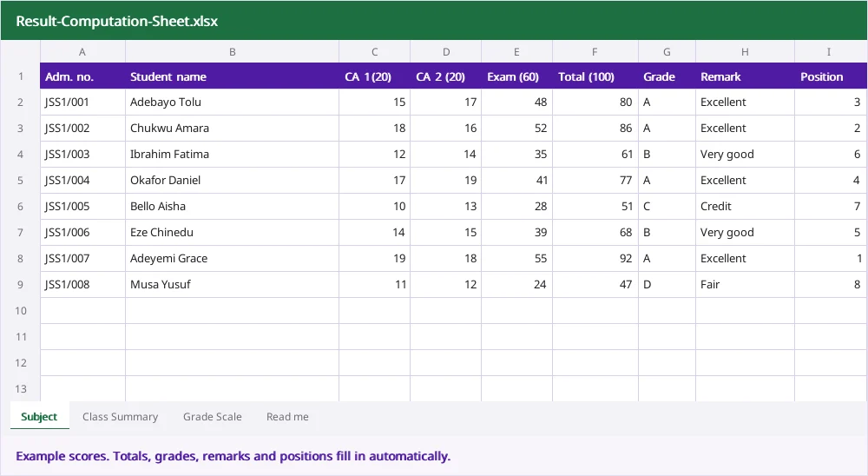Click the 'CA 2 (20)' header cell
868x476 pixels.
click(x=445, y=76)
